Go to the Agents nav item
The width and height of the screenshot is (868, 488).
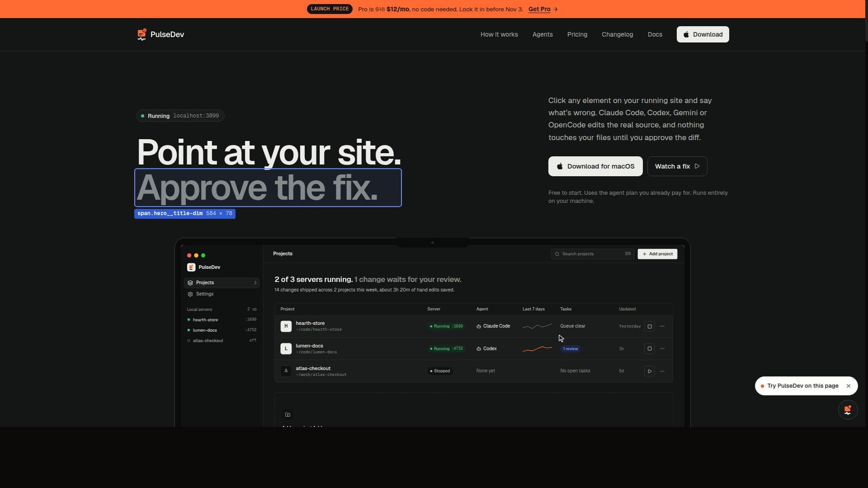pos(542,34)
